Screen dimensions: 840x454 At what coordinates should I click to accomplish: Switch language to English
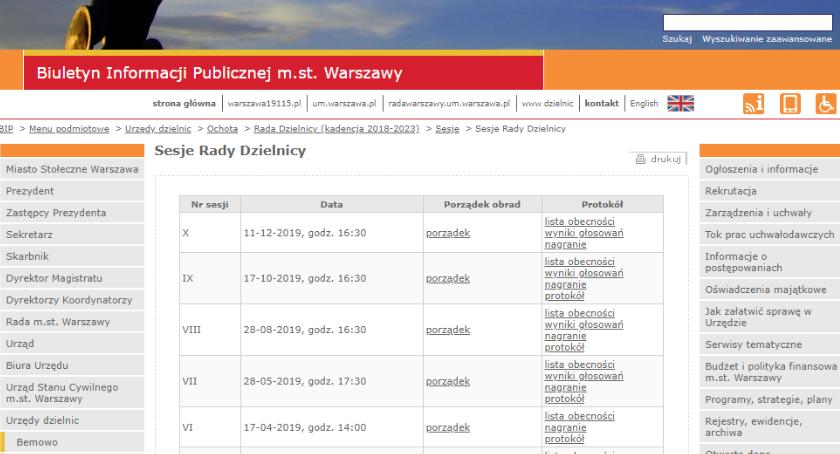[644, 103]
